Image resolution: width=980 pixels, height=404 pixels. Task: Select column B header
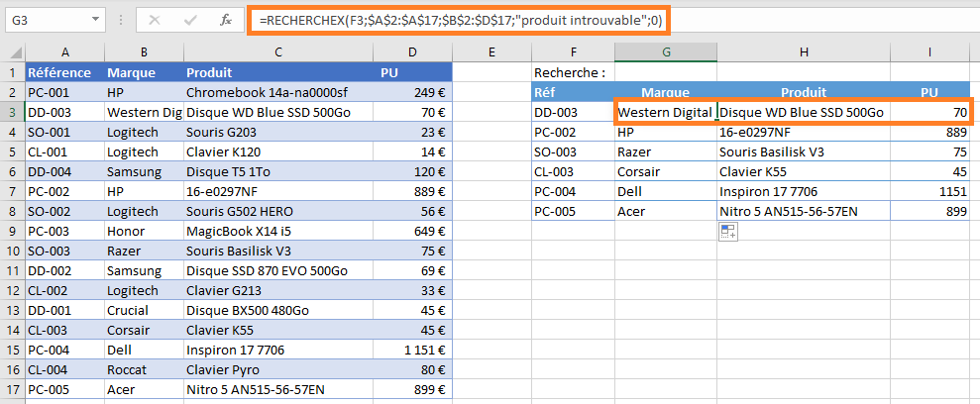coord(144,52)
